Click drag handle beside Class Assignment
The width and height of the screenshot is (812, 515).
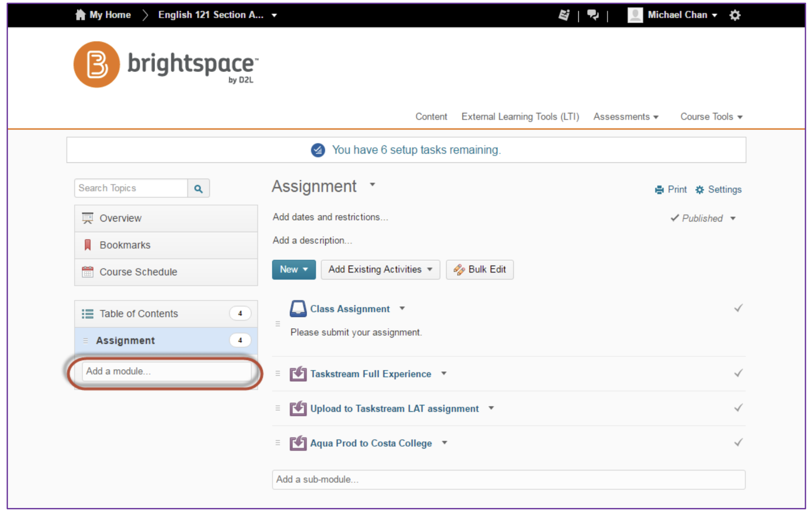pos(278,324)
